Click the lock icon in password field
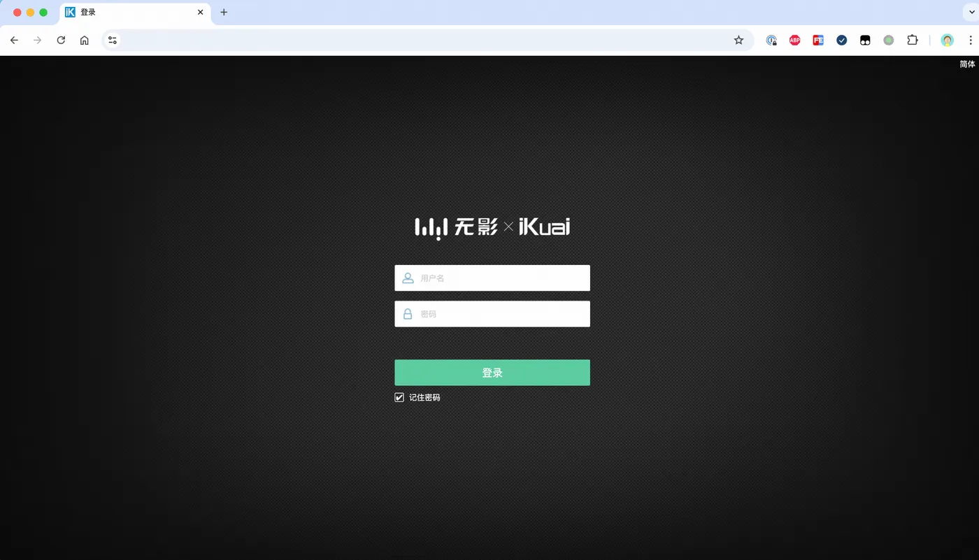979x560 pixels. [408, 314]
